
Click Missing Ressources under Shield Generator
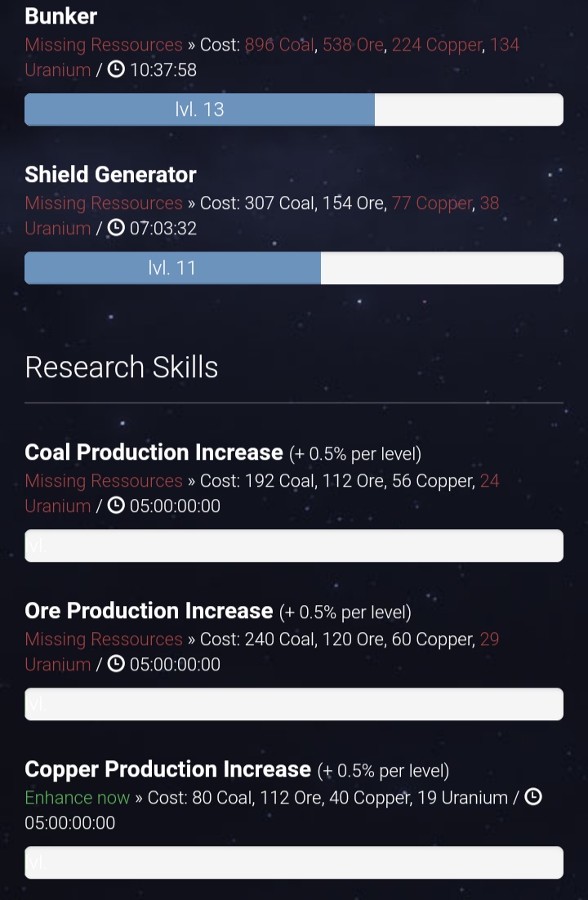104,203
